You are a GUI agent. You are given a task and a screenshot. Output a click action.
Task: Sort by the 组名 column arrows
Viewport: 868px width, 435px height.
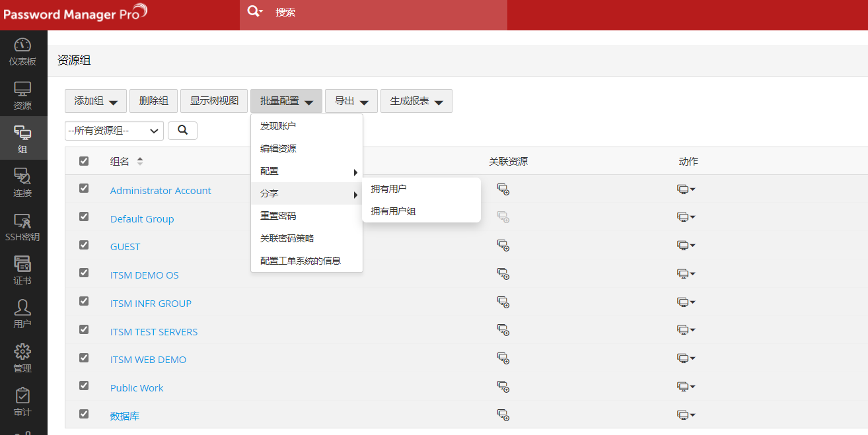coord(140,162)
